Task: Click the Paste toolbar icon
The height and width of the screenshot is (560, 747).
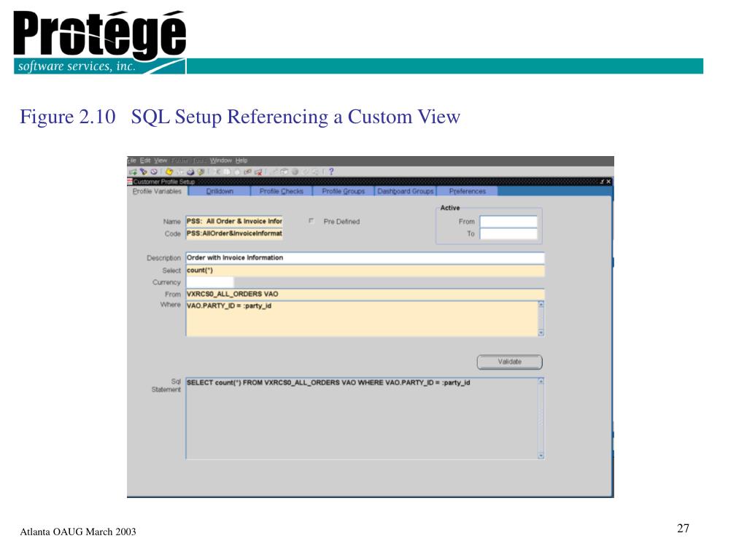Action: pos(237,172)
